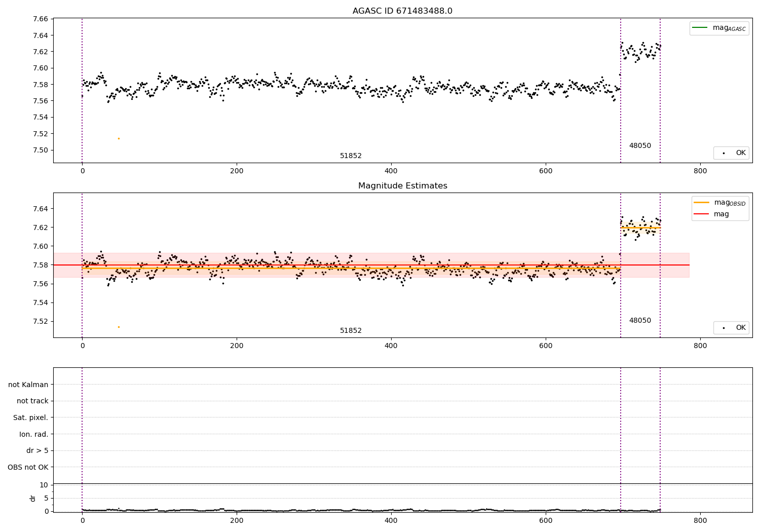The height and width of the screenshot is (532, 760).
Task: Click the 51852 label in the top plot
Action: (351, 156)
